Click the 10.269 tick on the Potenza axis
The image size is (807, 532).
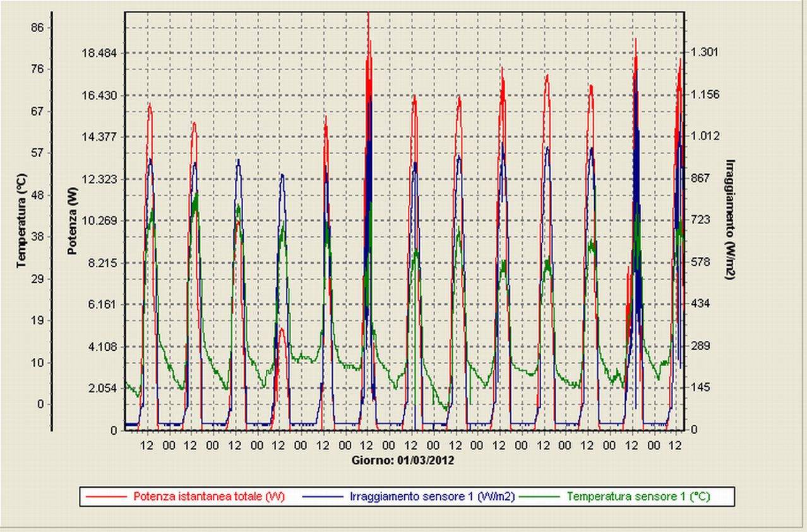pos(100,221)
